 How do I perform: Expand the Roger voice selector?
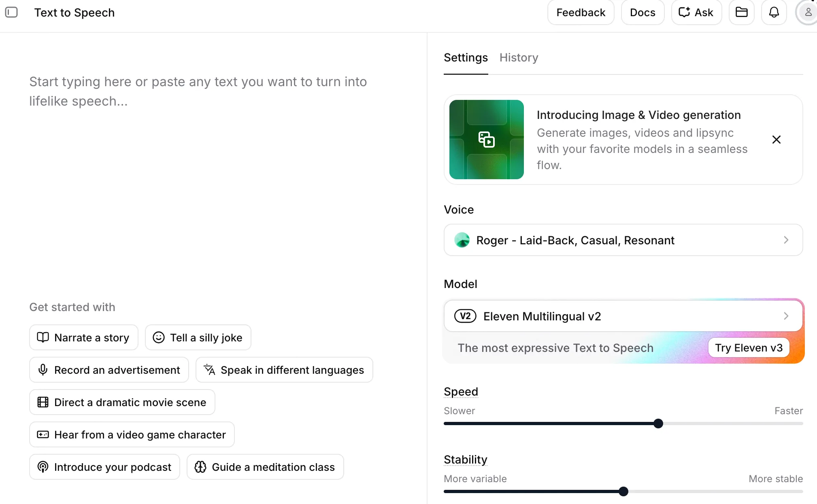click(623, 240)
